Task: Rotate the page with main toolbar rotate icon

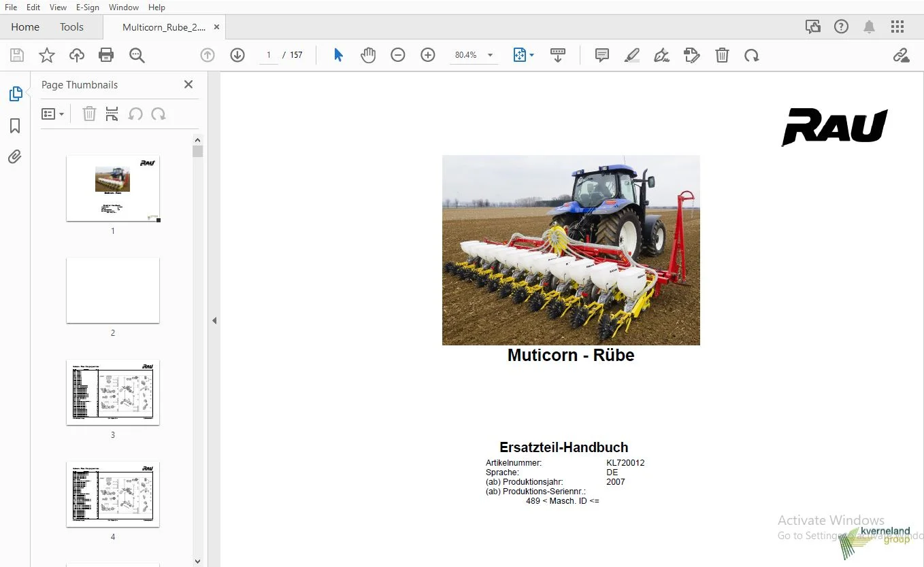Action: 752,55
